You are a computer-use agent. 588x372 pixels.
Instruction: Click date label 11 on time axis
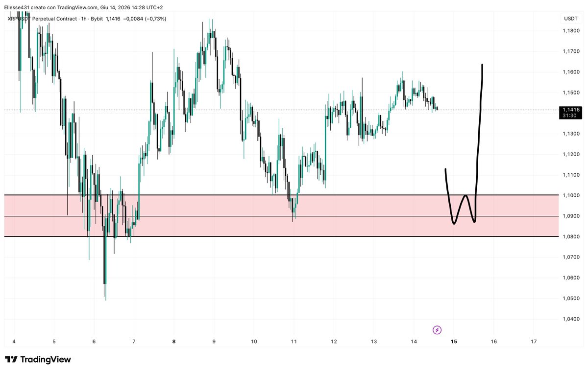point(294,342)
